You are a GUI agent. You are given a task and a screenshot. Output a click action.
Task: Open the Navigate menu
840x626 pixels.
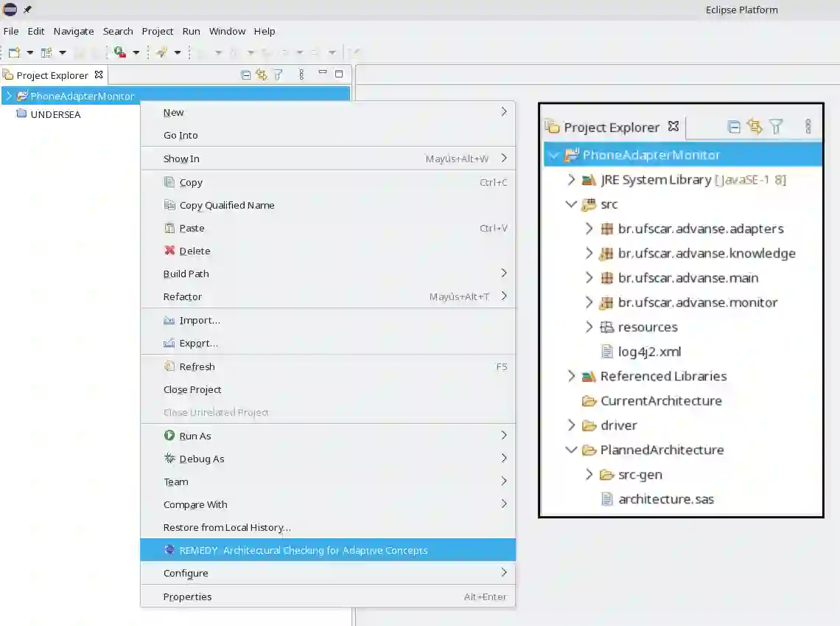74,31
